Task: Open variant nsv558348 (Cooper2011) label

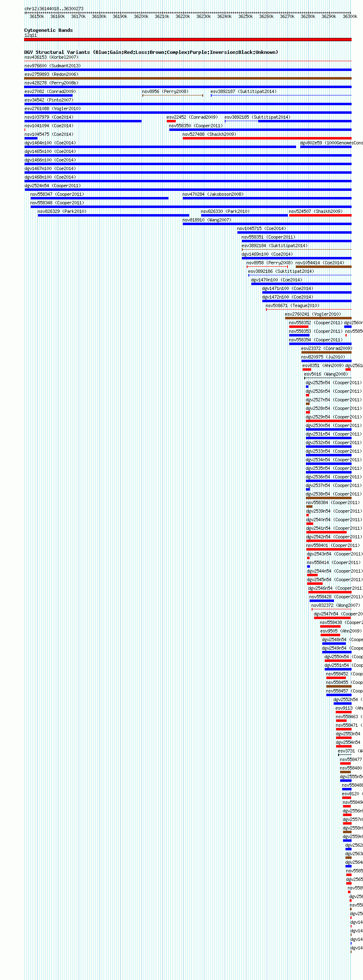Action: pyautogui.click(x=57, y=203)
